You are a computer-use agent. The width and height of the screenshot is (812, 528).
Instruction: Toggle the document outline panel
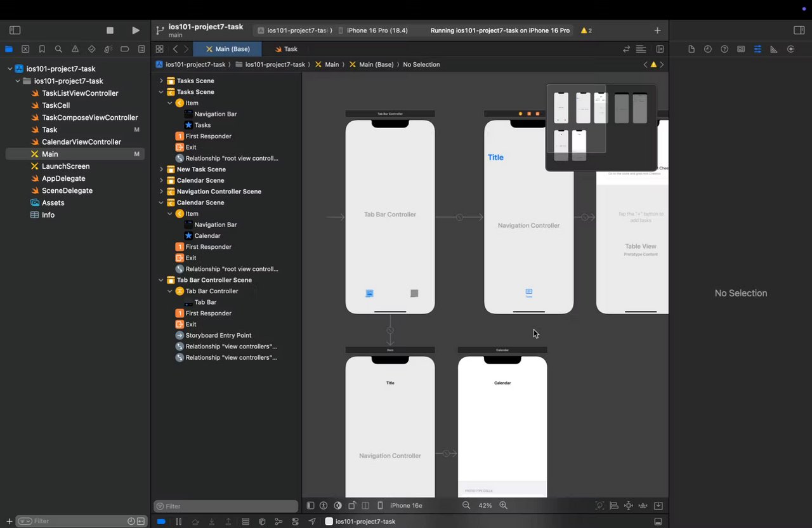310,506
